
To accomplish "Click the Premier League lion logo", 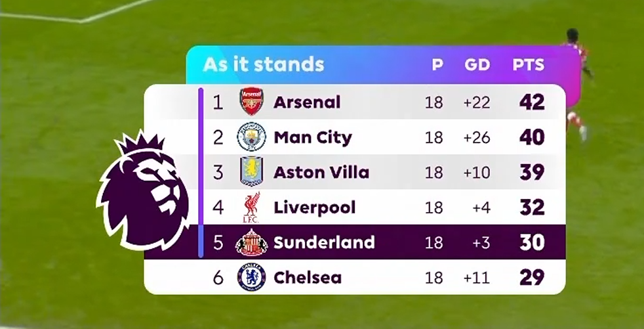I will coord(143,190).
